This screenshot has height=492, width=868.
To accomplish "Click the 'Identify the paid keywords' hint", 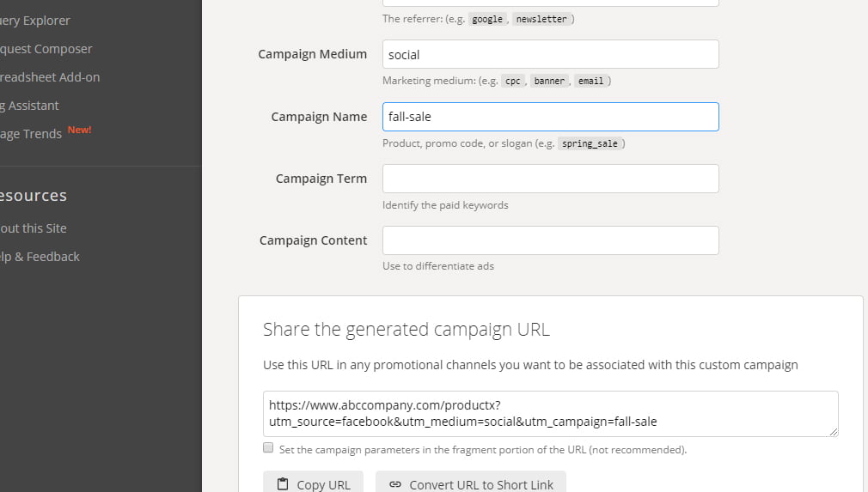I will tap(445, 205).
